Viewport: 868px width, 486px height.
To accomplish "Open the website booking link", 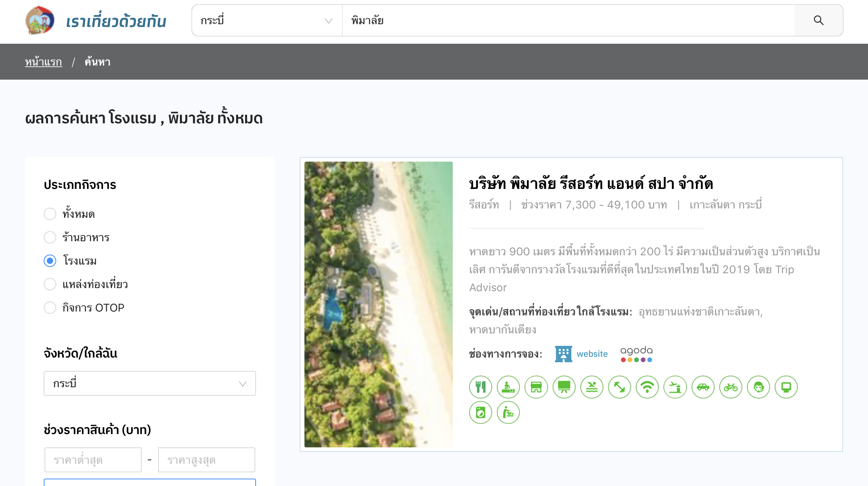I will point(592,354).
